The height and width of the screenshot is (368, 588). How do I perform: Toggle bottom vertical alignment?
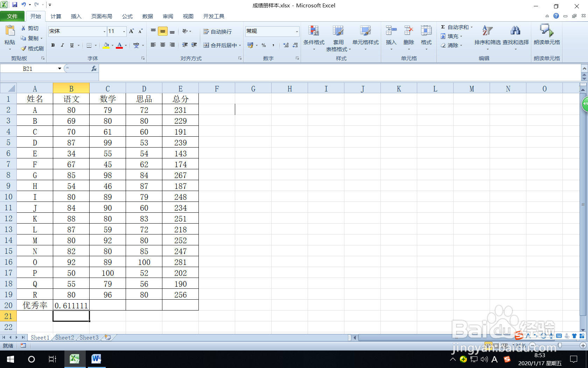(172, 31)
